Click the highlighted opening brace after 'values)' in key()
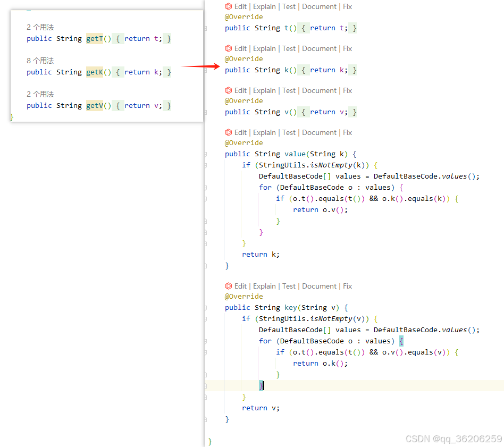Screen dimensions: 504x447 pyautogui.click(x=401, y=341)
